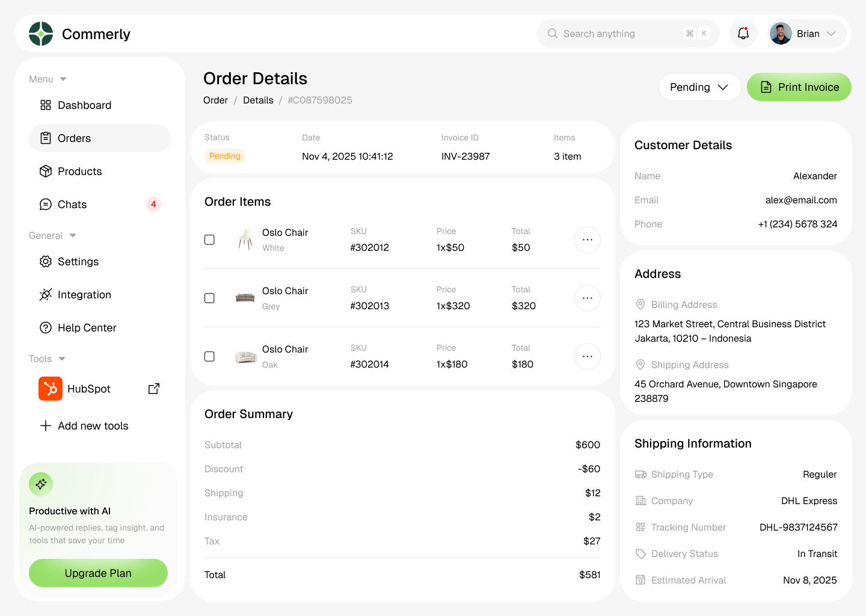Click the HubSpot logo icon

[x=50, y=389]
